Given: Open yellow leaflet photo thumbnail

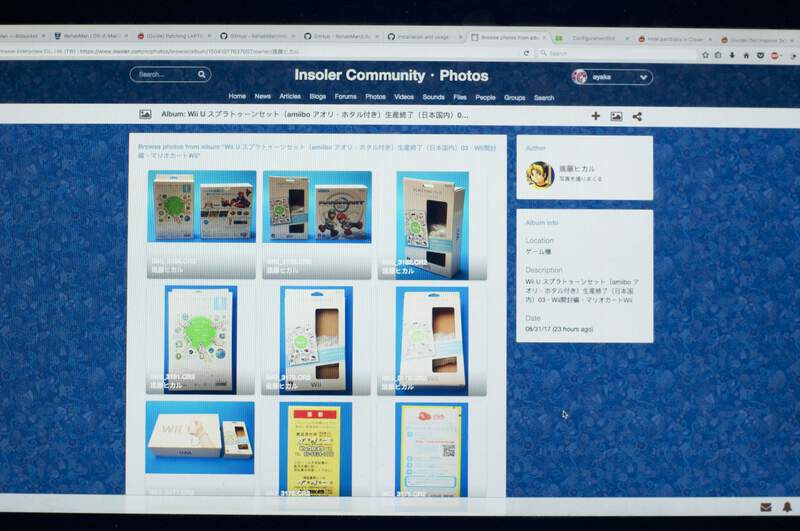Looking at the screenshot, I should tap(315, 449).
